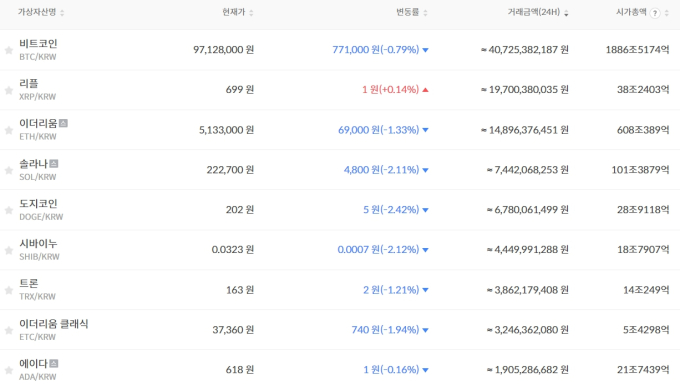Select the 거래금액(24H) column header label
Viewport: 680px width, 387px height.
tap(534, 12)
